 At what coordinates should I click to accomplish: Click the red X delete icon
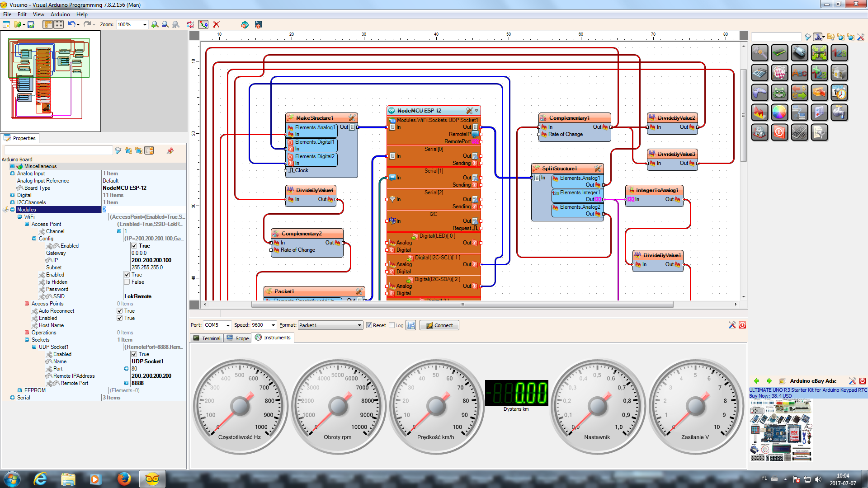click(216, 24)
